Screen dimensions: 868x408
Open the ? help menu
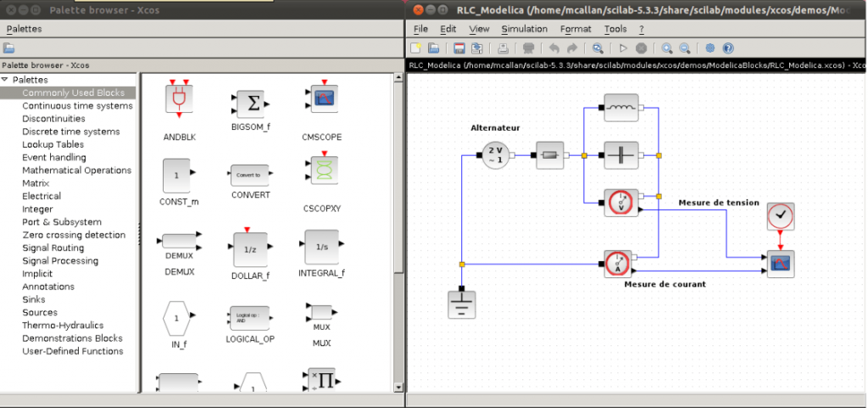click(642, 29)
